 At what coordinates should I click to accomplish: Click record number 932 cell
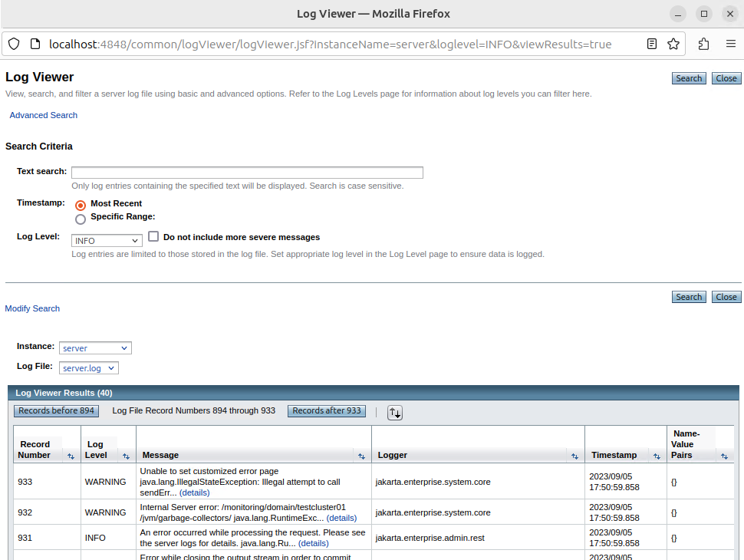point(47,512)
